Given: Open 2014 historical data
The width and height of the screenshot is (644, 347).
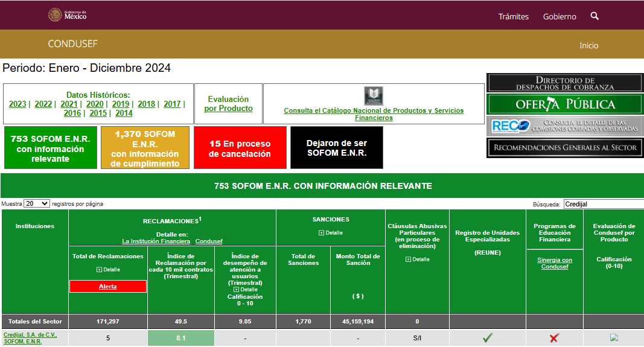Looking at the screenshot, I should [124, 113].
